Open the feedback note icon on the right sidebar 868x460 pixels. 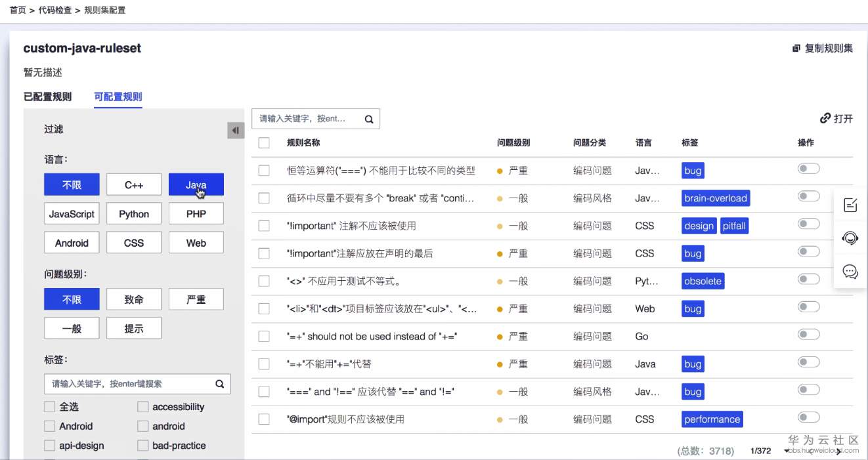point(850,205)
